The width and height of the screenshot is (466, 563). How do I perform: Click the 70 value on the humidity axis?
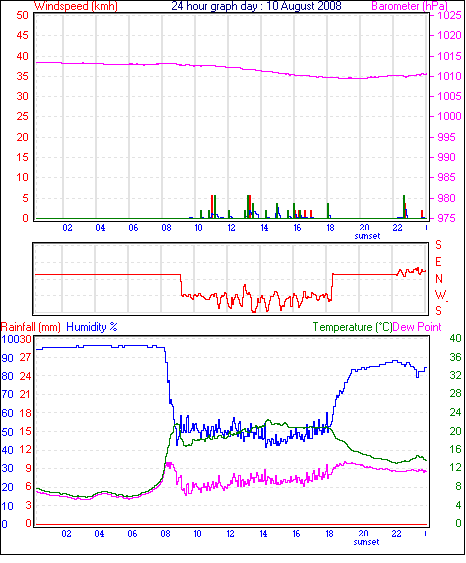(x=7, y=394)
